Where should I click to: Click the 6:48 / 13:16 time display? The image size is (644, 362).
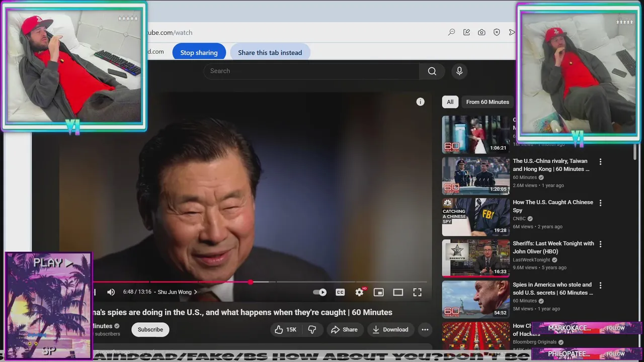coord(137,292)
